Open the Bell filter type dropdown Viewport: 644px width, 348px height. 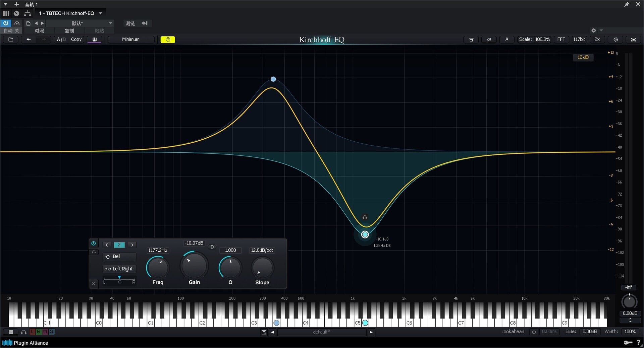tap(120, 257)
